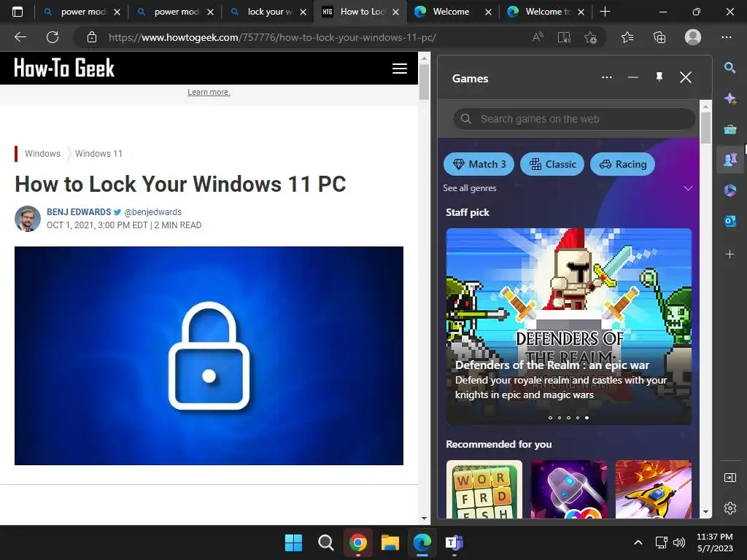
Task: Hide the sidebar with bottom toggle icon
Action: [729, 478]
